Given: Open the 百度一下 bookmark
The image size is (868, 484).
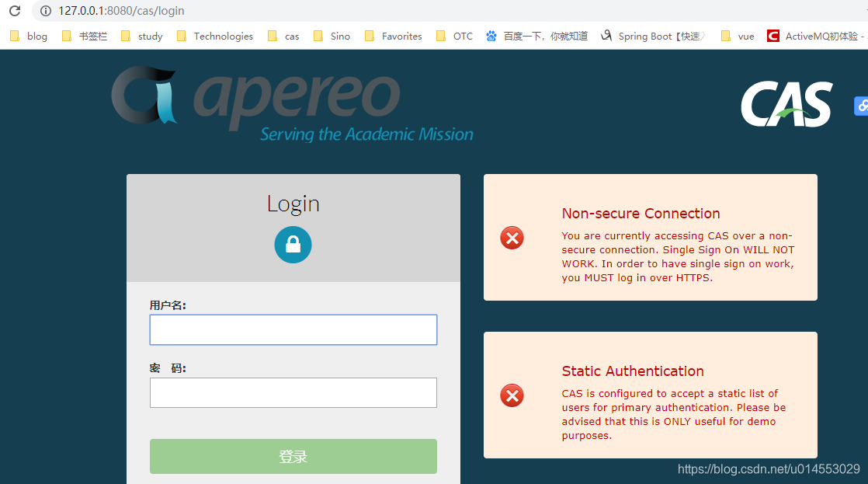Looking at the screenshot, I should click(x=537, y=36).
